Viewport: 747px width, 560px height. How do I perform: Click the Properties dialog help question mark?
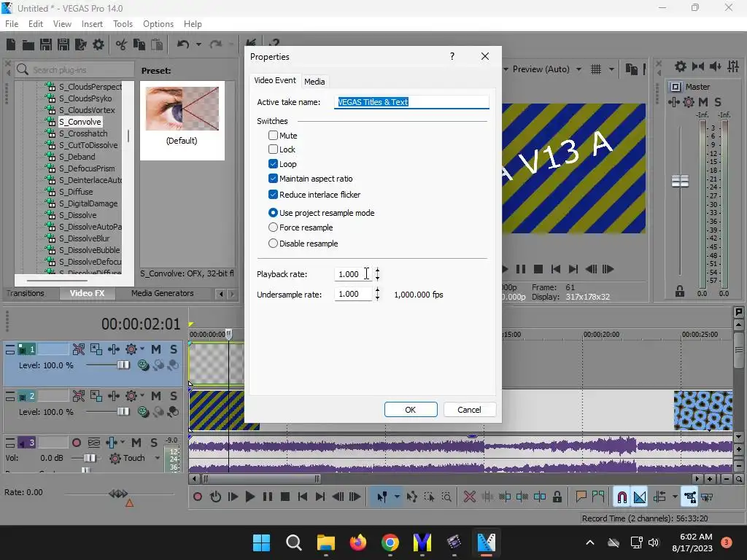(x=452, y=56)
